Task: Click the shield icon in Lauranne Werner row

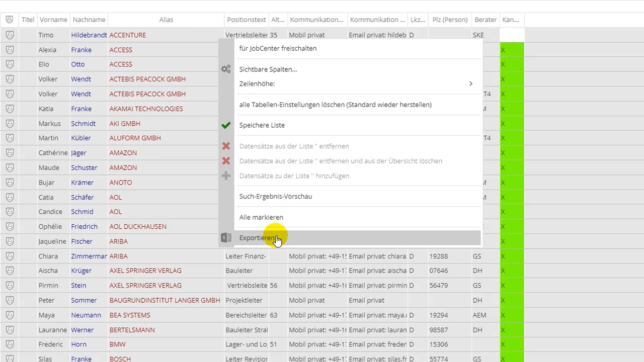Action: [x=10, y=330]
